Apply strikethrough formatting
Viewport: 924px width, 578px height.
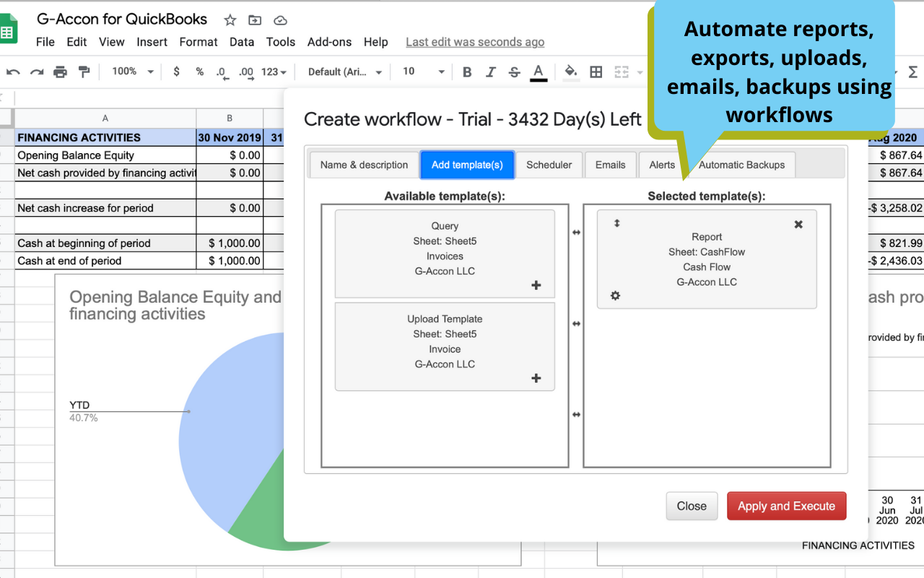point(514,72)
